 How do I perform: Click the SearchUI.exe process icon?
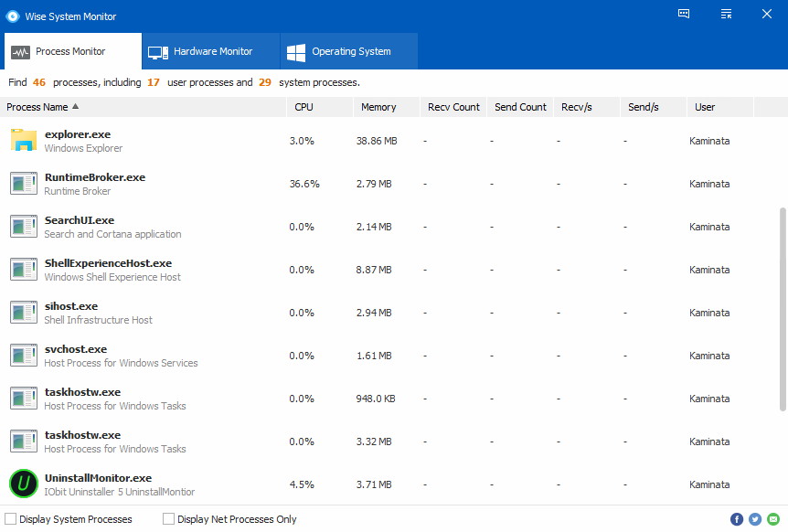[x=24, y=227]
